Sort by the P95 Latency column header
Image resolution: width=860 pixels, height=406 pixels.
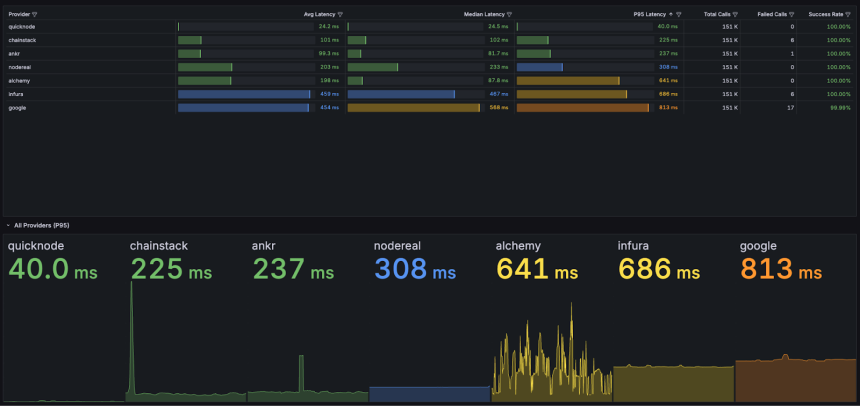(x=649, y=15)
